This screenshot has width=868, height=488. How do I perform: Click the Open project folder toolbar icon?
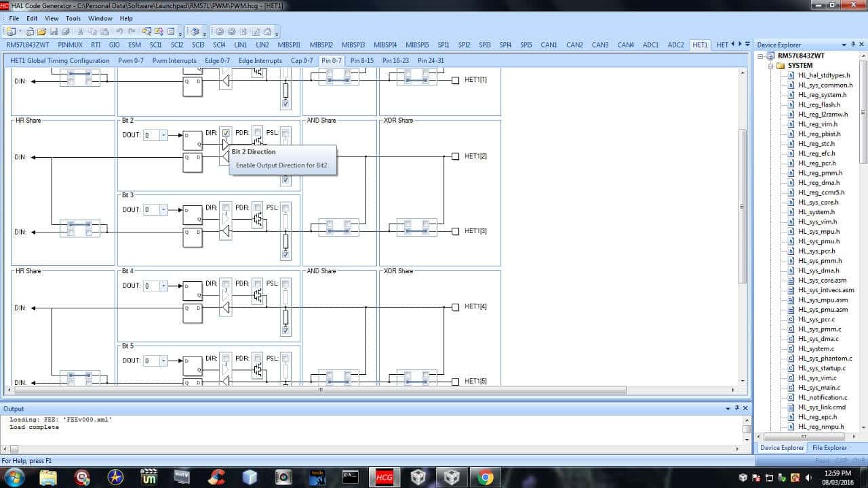(41, 32)
